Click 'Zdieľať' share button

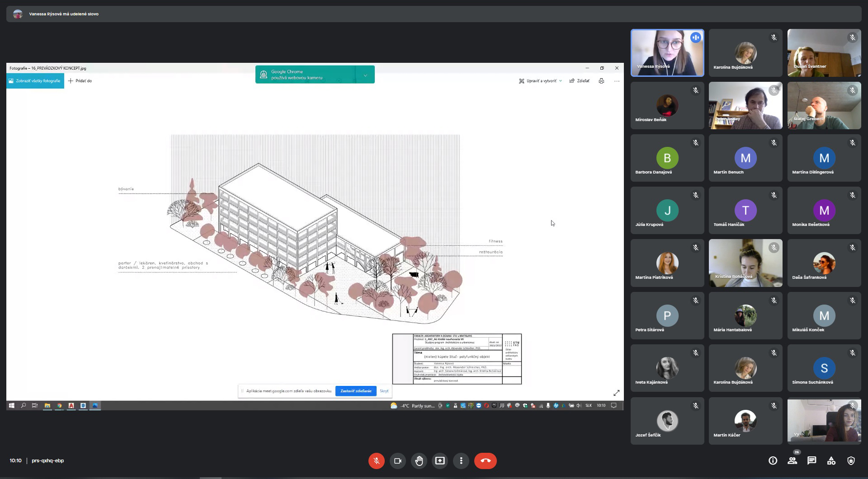coord(580,81)
